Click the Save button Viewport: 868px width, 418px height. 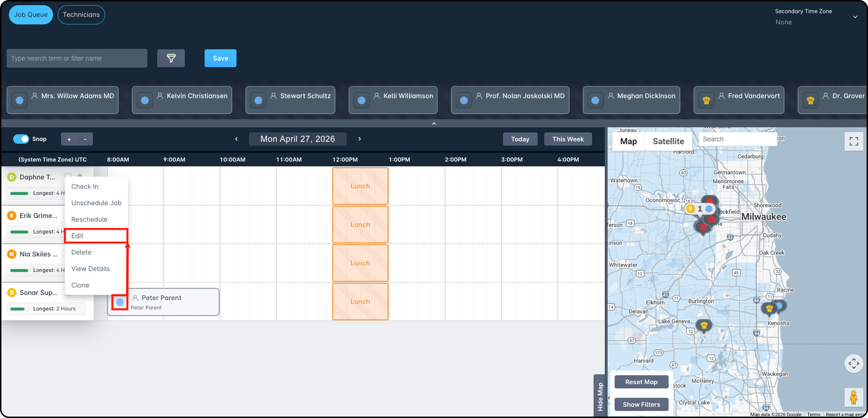tap(221, 58)
